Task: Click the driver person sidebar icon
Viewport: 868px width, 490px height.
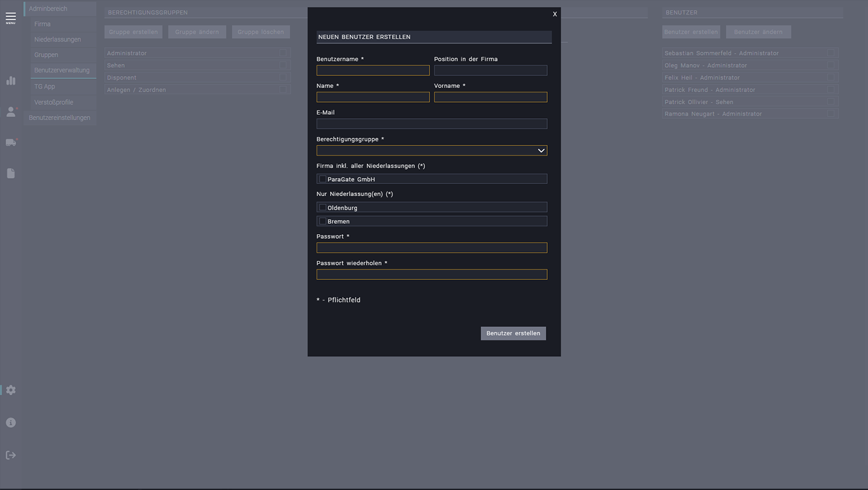Action: [x=11, y=112]
